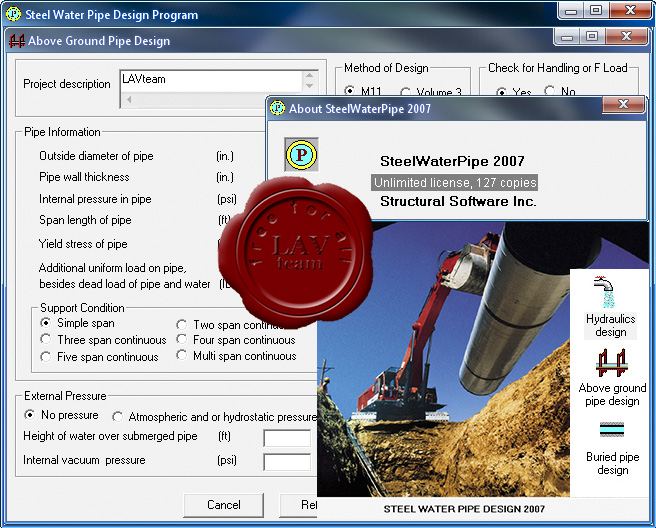Viewport: 656px width, 528px height.
Task: Minimize the Steel Water Pipe Design Program window
Action: pos(571,10)
